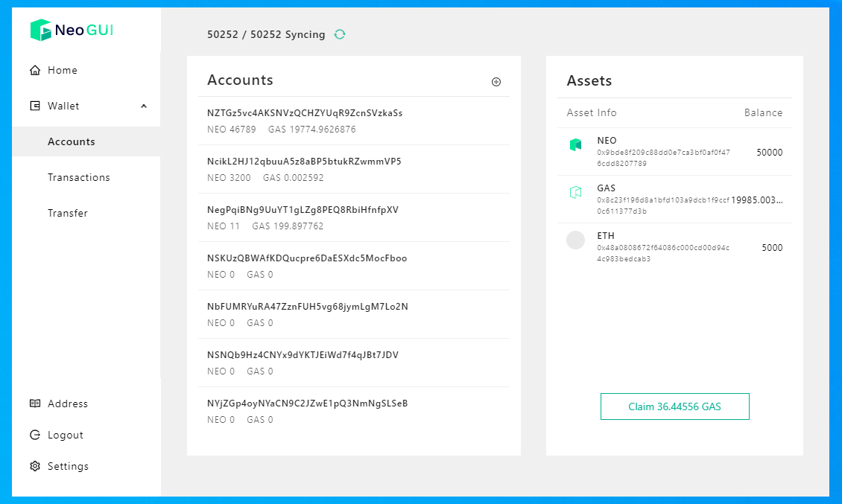Open the Transactions page
The image size is (842, 504).
[79, 177]
